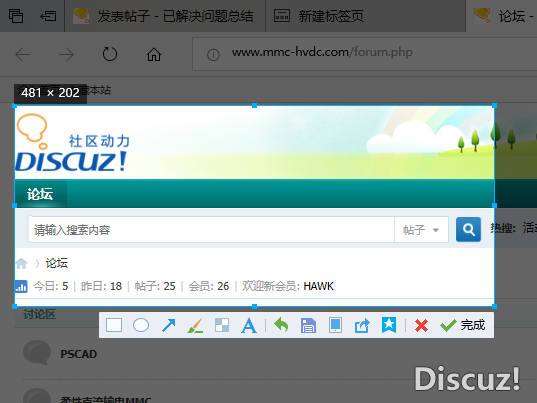The image size is (537, 403).
Task: Open the PSCAD forum board
Action: tap(79, 354)
